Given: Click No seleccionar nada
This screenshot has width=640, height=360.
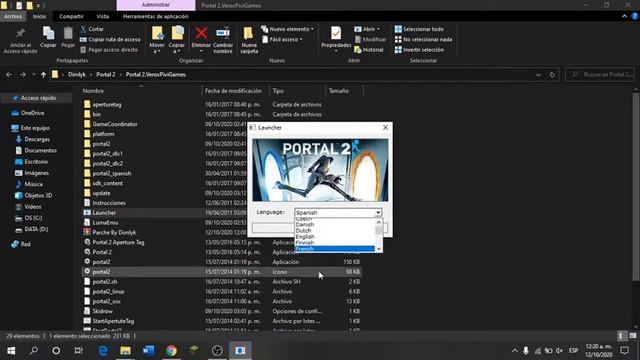Looking at the screenshot, I should 423,39.
